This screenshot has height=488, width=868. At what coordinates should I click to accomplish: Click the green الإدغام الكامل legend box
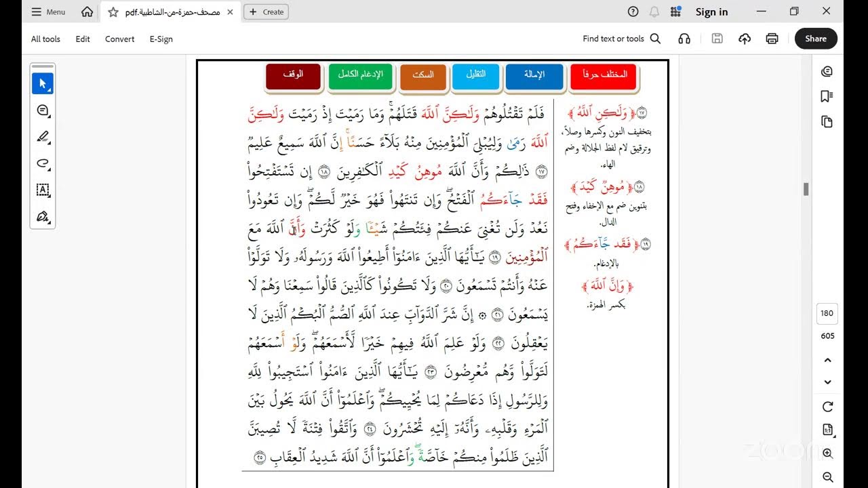(361, 77)
